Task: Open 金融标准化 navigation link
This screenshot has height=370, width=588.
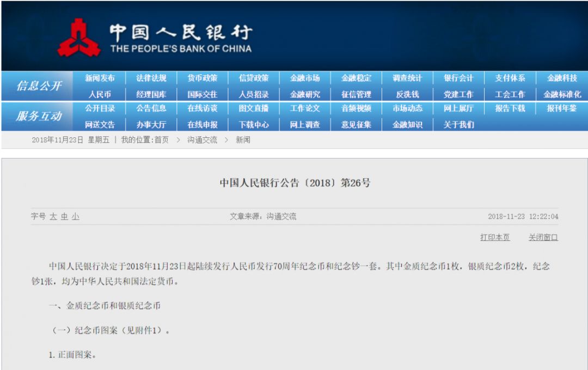Action: click(x=562, y=94)
